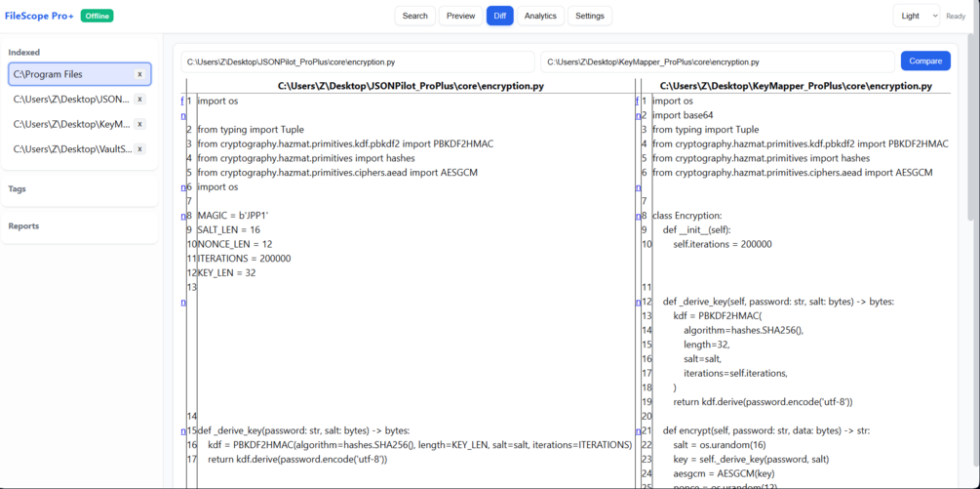Image resolution: width=980 pixels, height=489 pixels.
Task: Select the C:\Users\Z\Desktop\KeyM... indexed entry
Action: (x=79, y=124)
